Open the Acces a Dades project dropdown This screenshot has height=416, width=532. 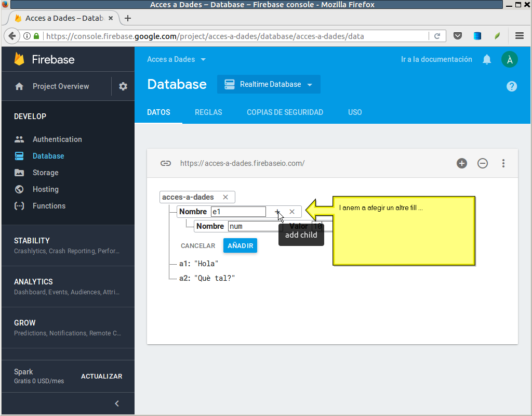pos(177,59)
